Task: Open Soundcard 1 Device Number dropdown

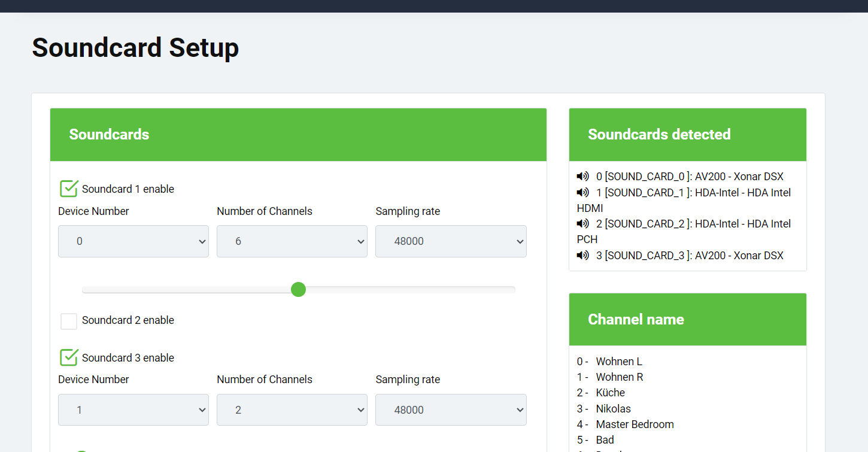Action: 133,241
